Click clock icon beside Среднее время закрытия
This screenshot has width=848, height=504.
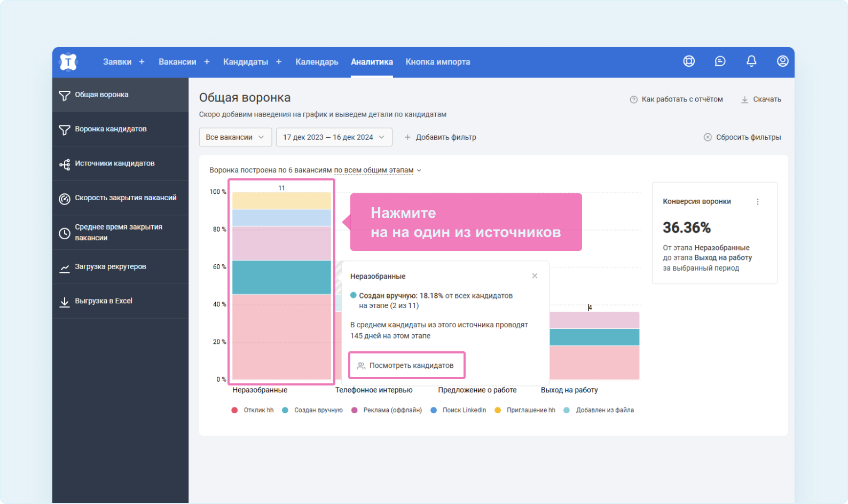(65, 233)
